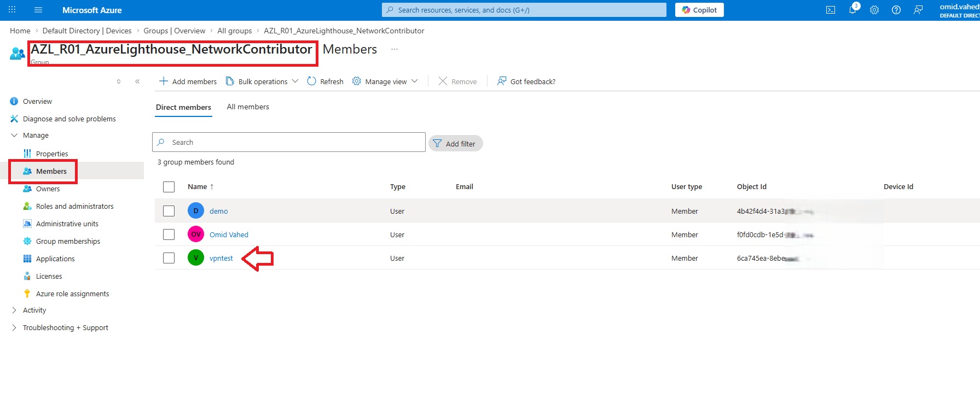
Task: Go to Home breadcrumb
Action: click(x=20, y=31)
